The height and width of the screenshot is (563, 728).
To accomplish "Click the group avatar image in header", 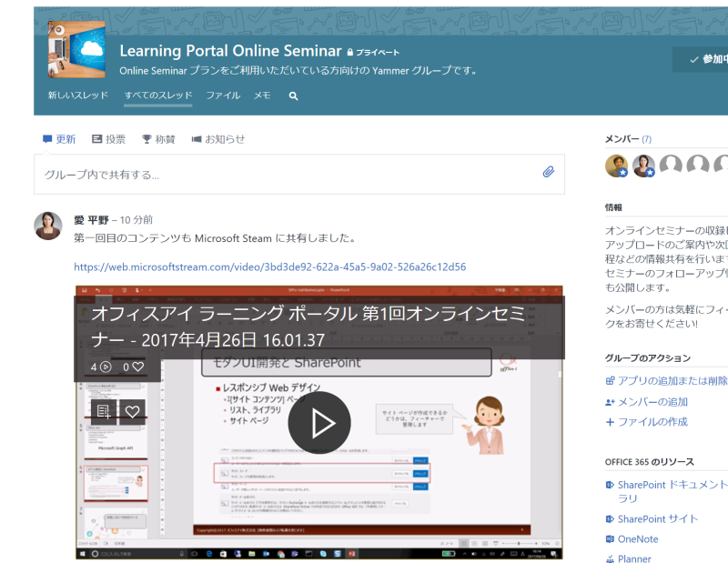I will tap(77, 49).
